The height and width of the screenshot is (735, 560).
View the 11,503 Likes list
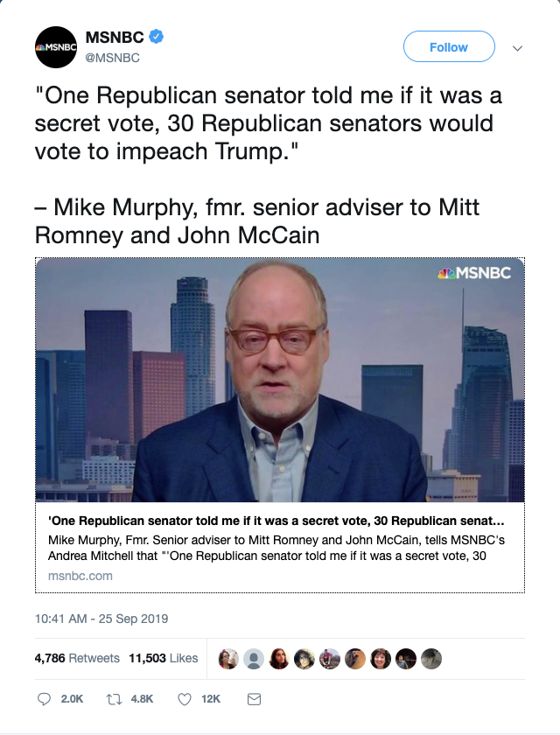coord(164,658)
